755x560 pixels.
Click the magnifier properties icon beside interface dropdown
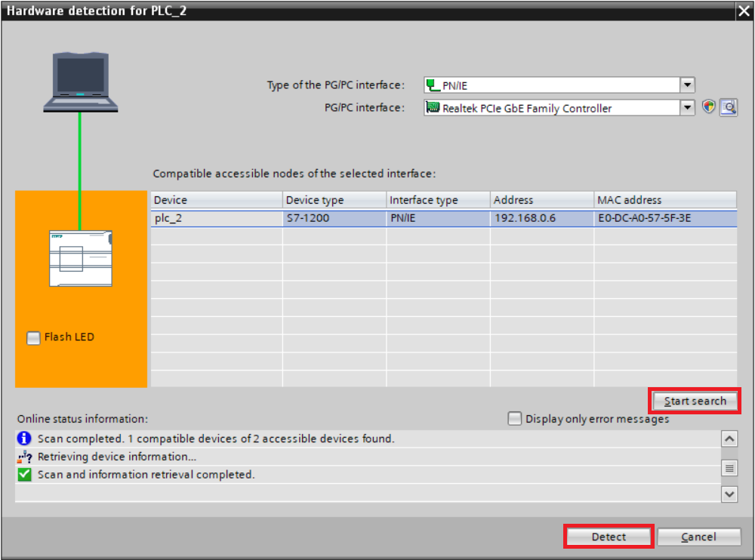point(728,107)
